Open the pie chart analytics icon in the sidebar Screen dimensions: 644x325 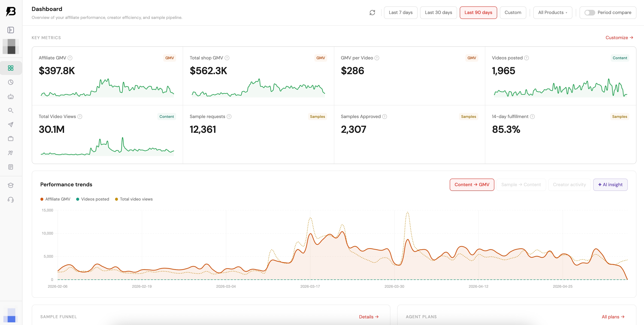pyautogui.click(x=11, y=82)
